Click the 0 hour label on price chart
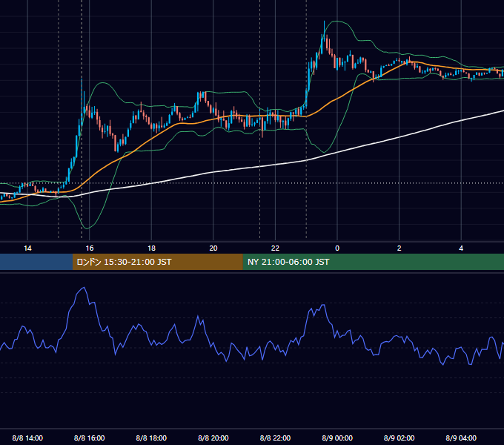 tap(337, 248)
